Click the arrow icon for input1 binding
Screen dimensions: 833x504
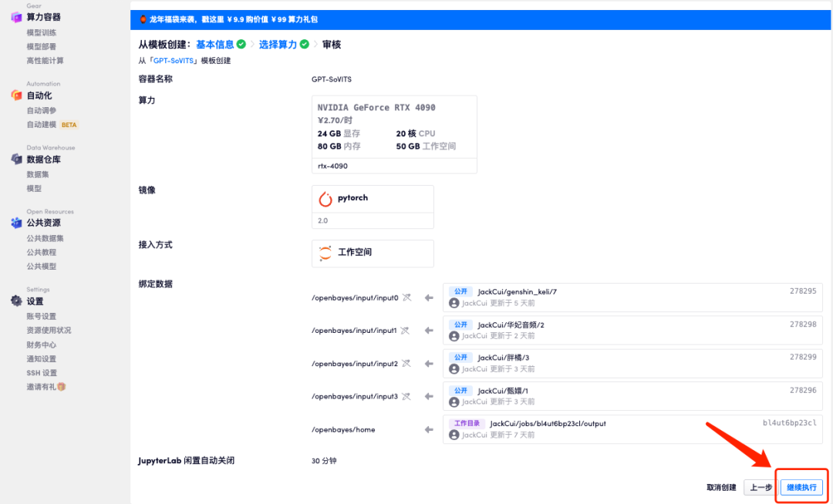click(x=429, y=331)
